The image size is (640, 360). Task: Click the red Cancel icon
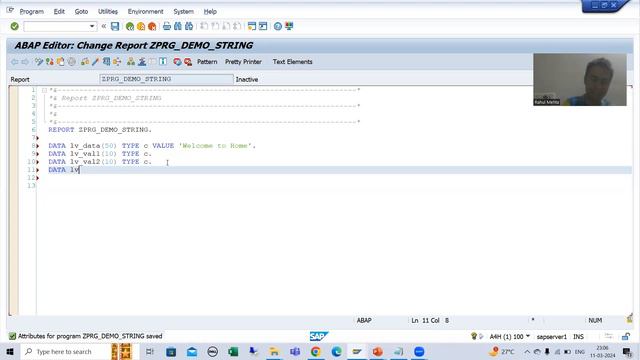(x=152, y=27)
